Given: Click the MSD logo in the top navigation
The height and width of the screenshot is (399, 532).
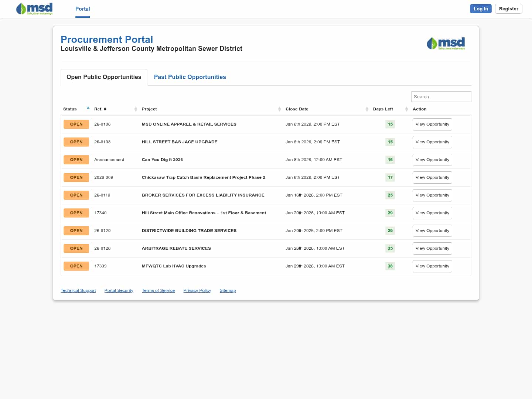Looking at the screenshot, I should point(34,9).
